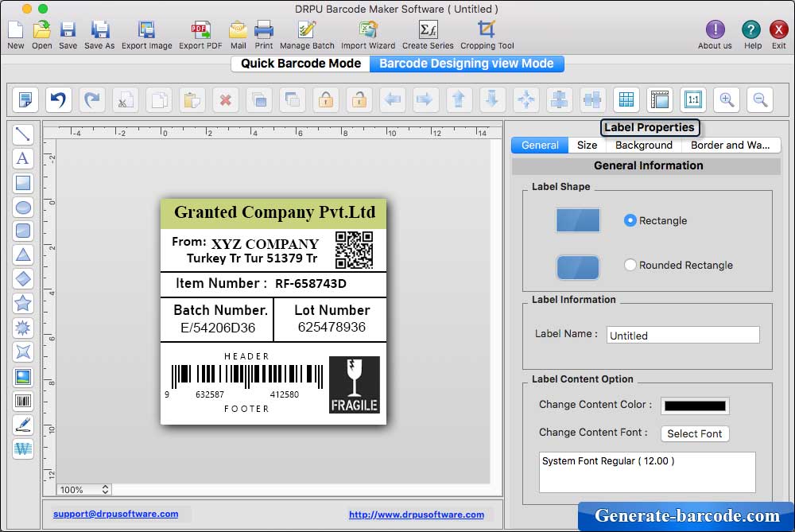Select the Barcode tool in the sidebar
This screenshot has width=795, height=532.
(23, 401)
